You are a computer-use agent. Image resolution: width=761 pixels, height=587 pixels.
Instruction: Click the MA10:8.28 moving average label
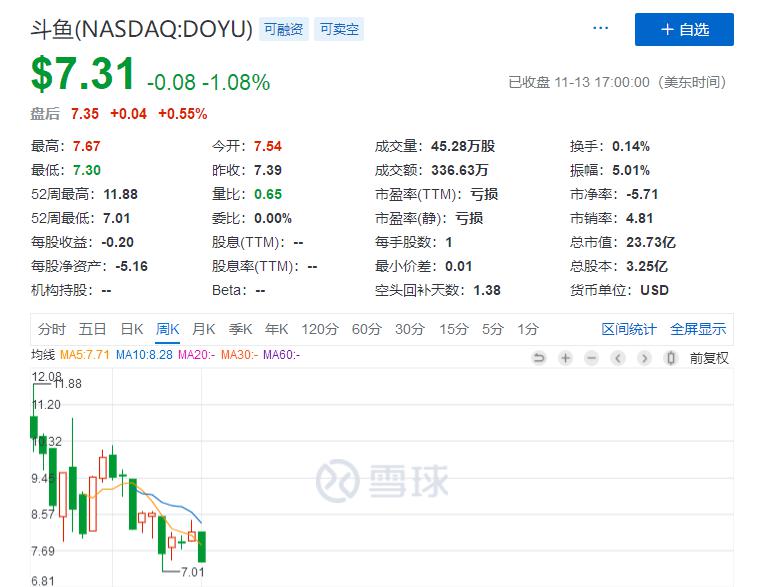pos(144,355)
